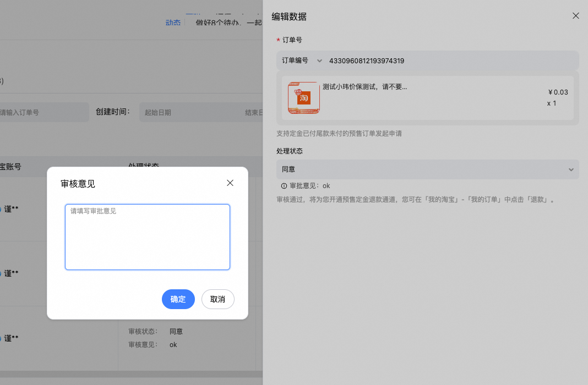Click the ¥0.03 product price

click(x=558, y=92)
